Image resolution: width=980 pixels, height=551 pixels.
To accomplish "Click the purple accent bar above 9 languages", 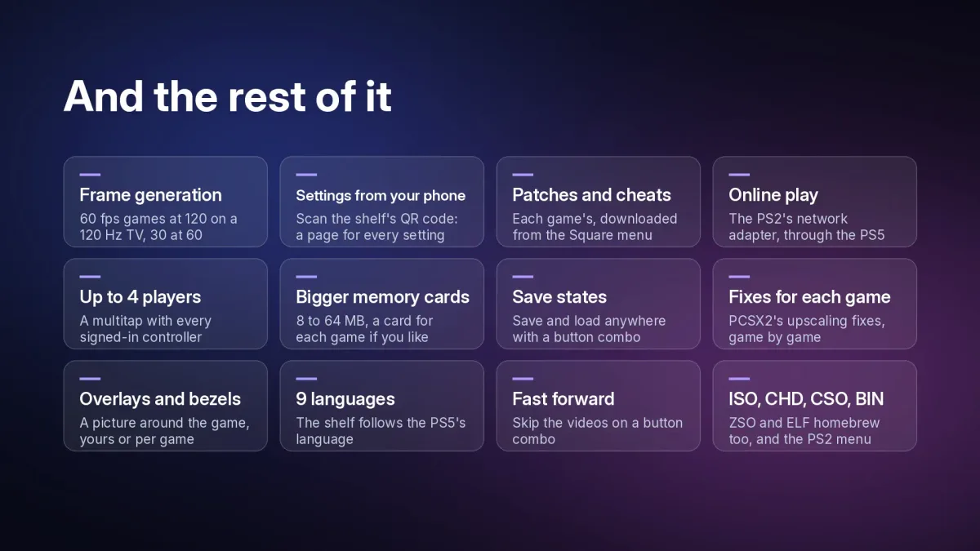I will point(306,379).
